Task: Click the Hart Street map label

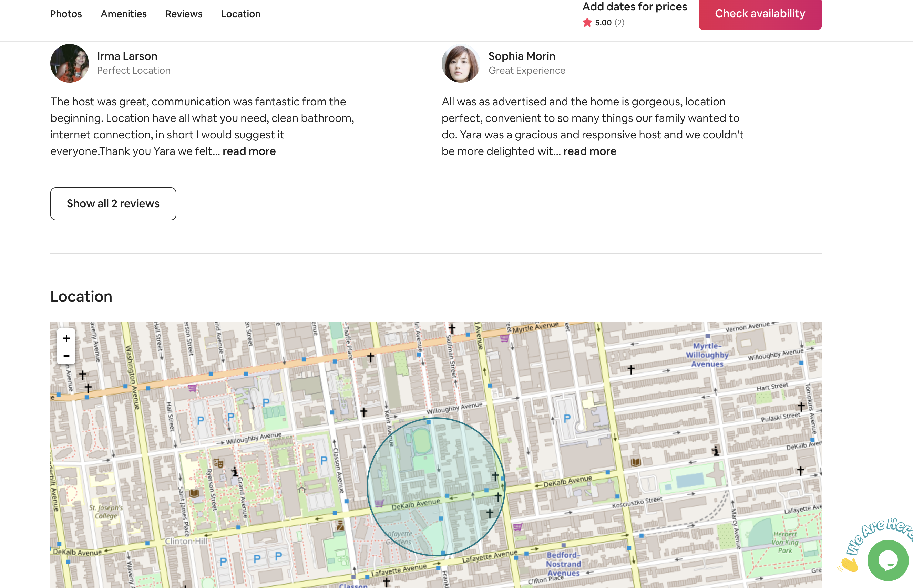Action: pyautogui.click(x=772, y=387)
